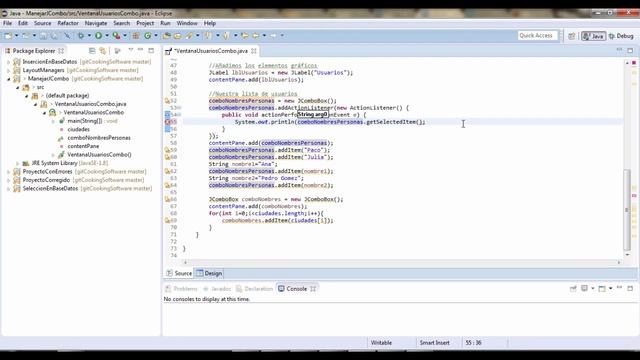Open dropdown next to New Java Class icon
640x360 pixels.
click(x=156, y=36)
